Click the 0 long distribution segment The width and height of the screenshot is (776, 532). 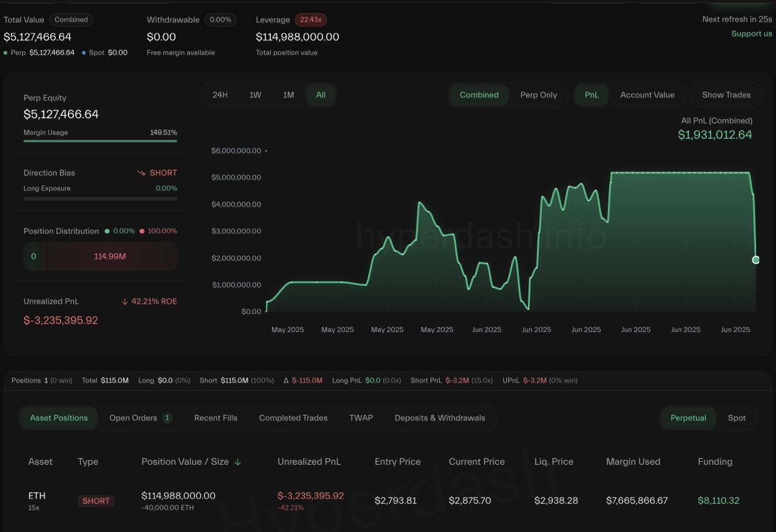point(33,256)
